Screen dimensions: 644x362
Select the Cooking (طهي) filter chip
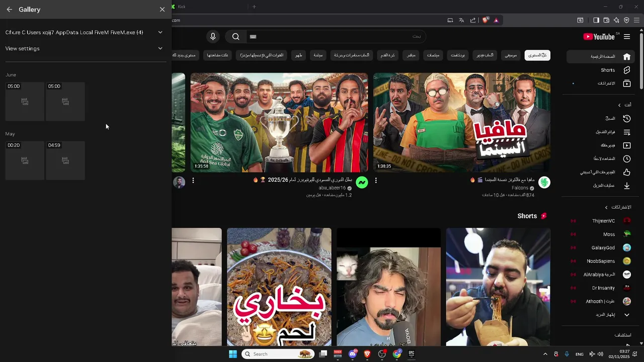299,55
